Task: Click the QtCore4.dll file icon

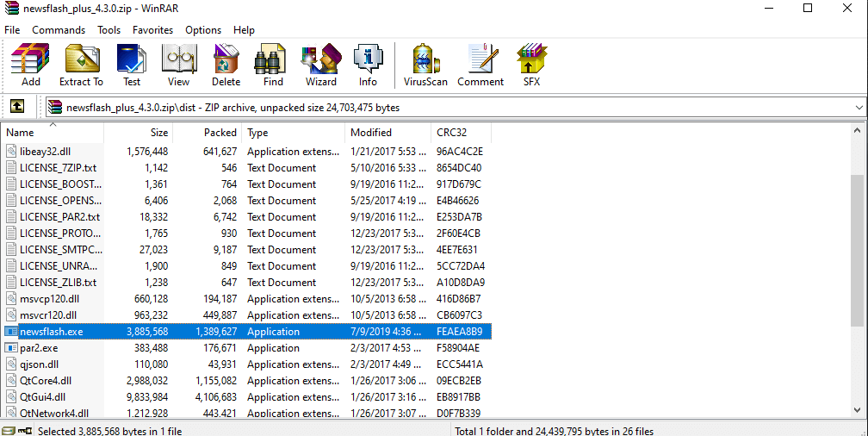Action: (x=11, y=381)
